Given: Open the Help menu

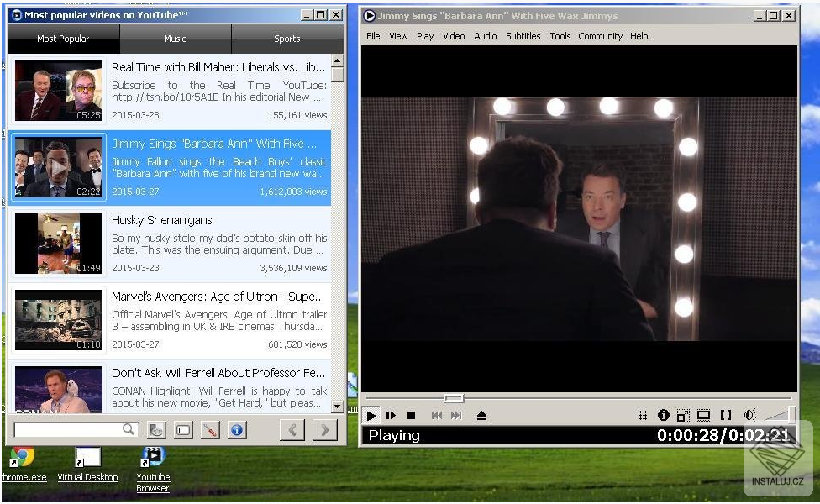Looking at the screenshot, I should (639, 36).
